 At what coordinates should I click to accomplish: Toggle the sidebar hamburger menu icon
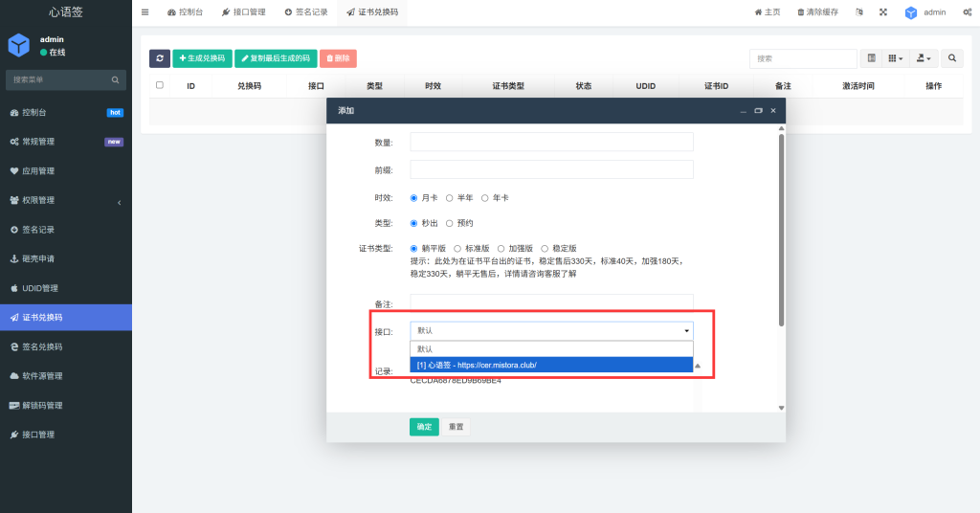pos(145,12)
